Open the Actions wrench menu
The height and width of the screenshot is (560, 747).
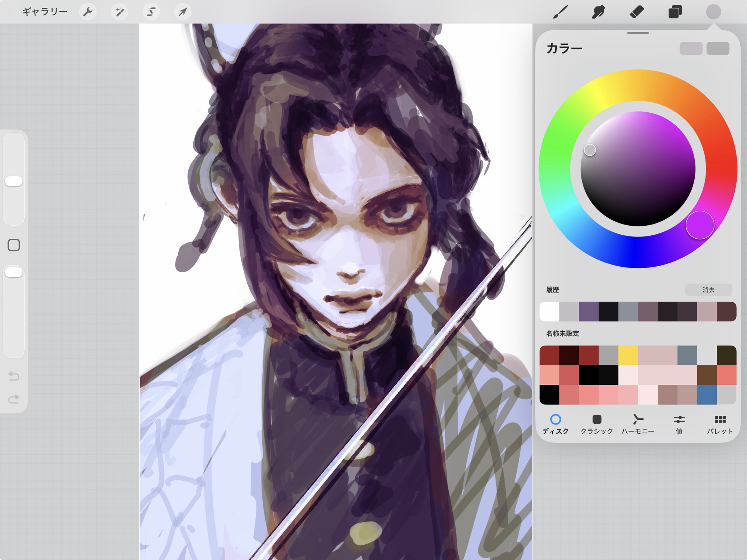[88, 12]
